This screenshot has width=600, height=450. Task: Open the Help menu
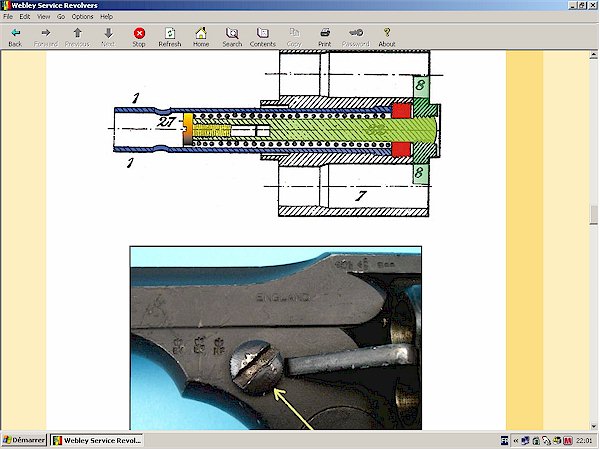pos(106,16)
